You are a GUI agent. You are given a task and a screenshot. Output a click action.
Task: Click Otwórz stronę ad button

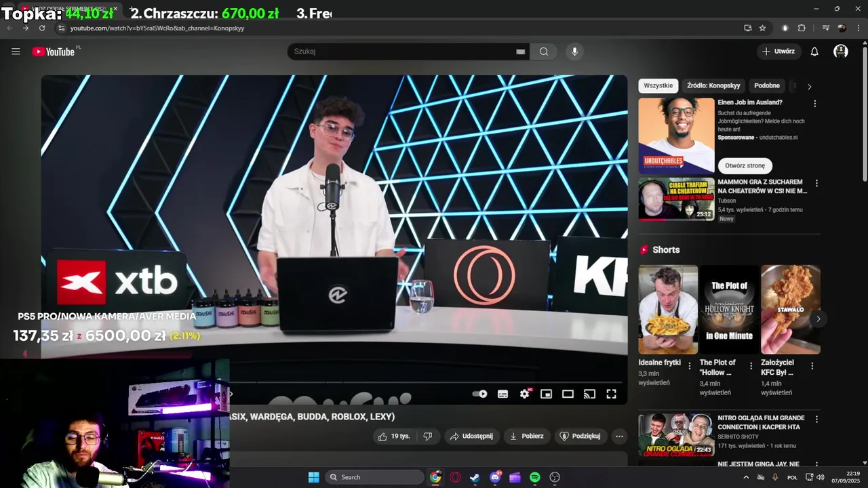point(745,165)
